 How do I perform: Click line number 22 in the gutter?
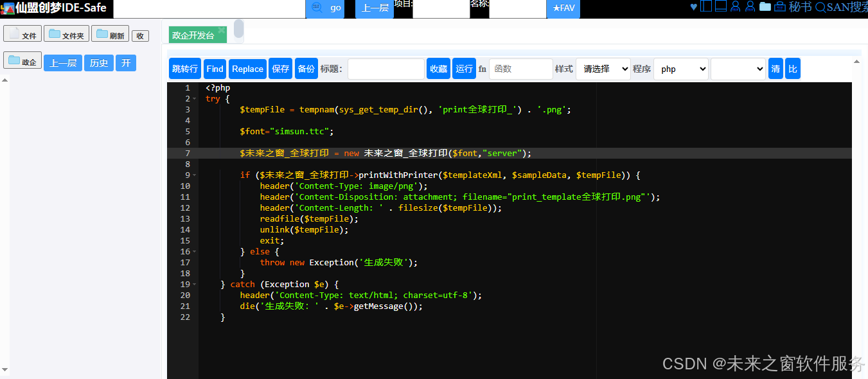[x=185, y=317]
